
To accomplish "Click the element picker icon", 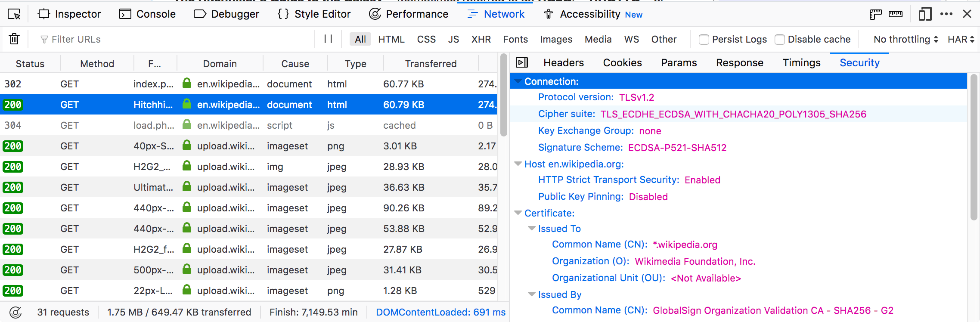I will pyautogui.click(x=14, y=14).
